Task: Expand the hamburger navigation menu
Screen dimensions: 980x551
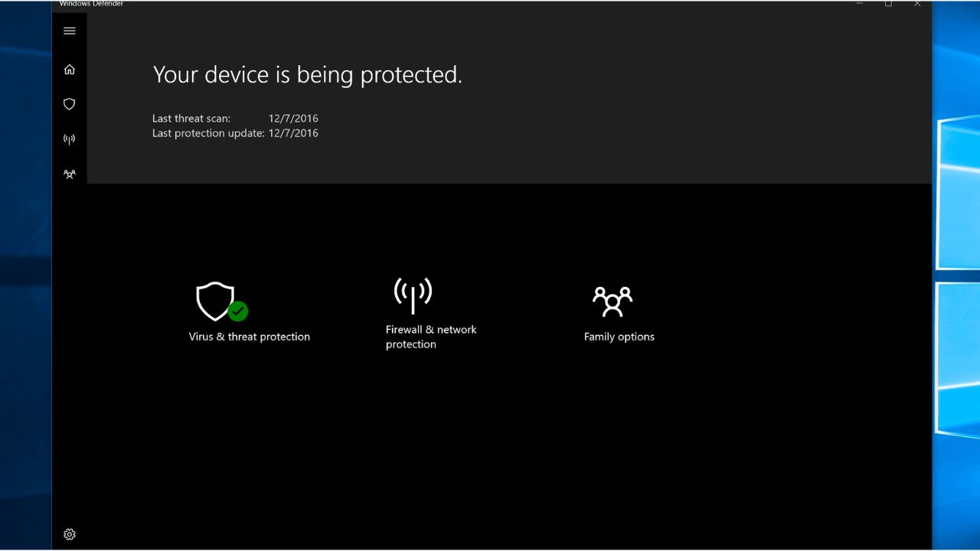Action: 70,31
